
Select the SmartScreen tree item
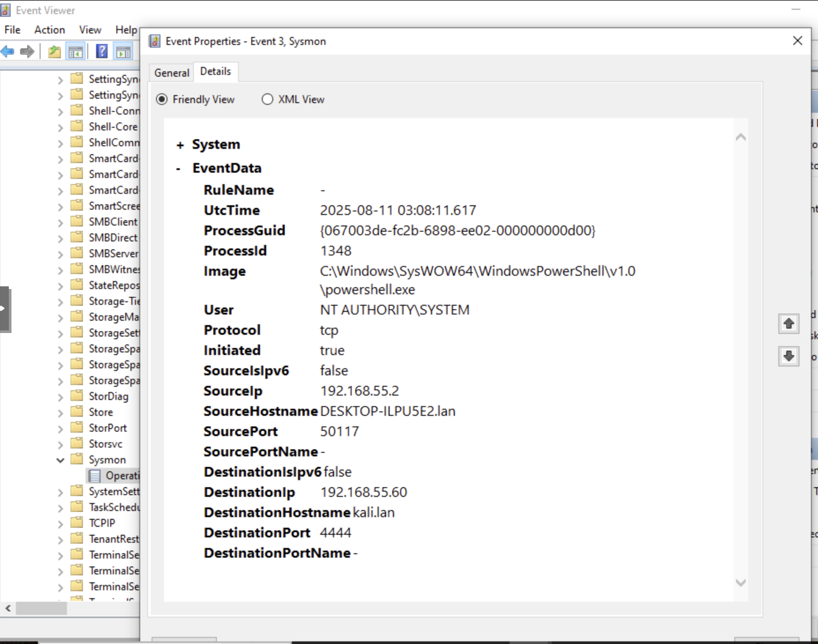click(x=114, y=206)
